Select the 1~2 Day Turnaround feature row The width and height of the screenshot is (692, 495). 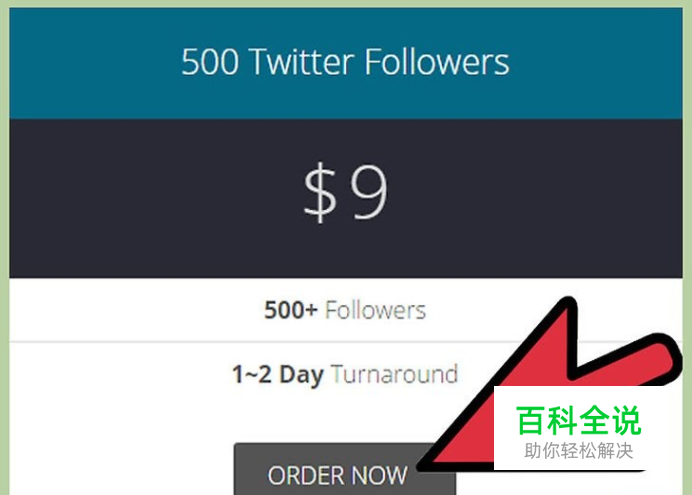tap(346, 375)
